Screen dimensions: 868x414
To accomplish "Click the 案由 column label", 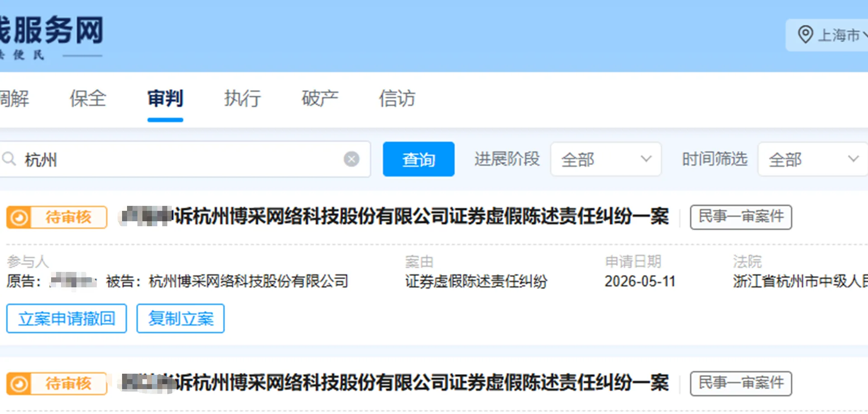I will (x=419, y=262).
